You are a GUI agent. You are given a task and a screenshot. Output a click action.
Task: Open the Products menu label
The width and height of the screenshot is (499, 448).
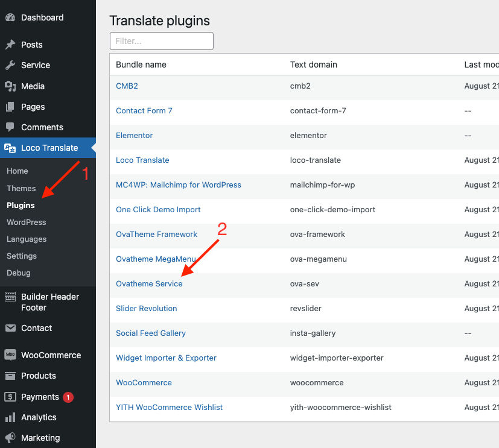39,376
